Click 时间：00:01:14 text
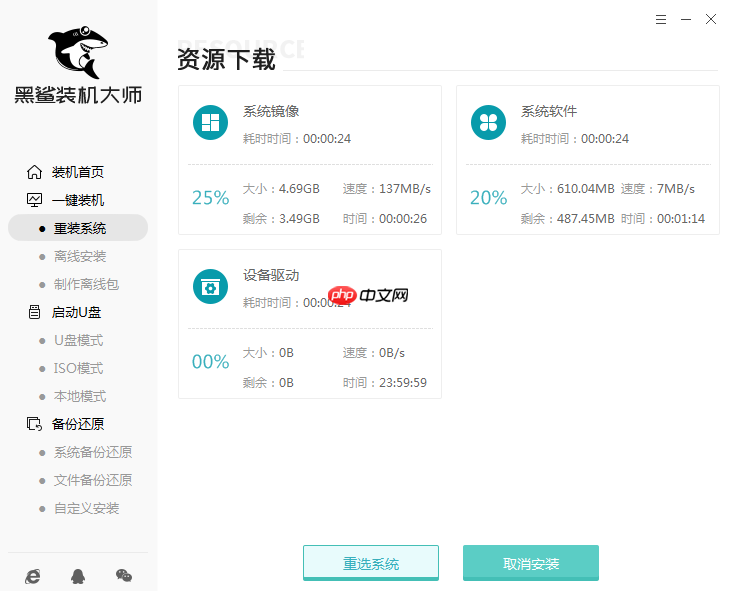This screenshot has height=591, width=736. coord(663,219)
